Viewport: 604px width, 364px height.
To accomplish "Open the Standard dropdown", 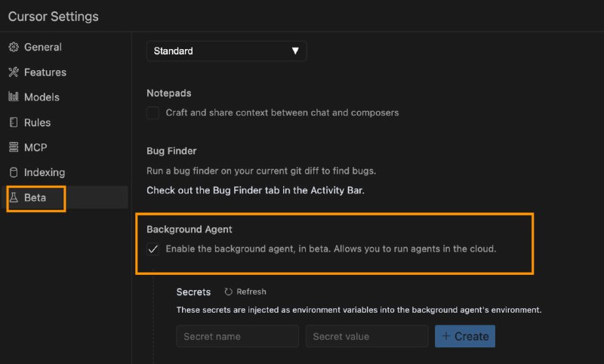I will point(226,51).
